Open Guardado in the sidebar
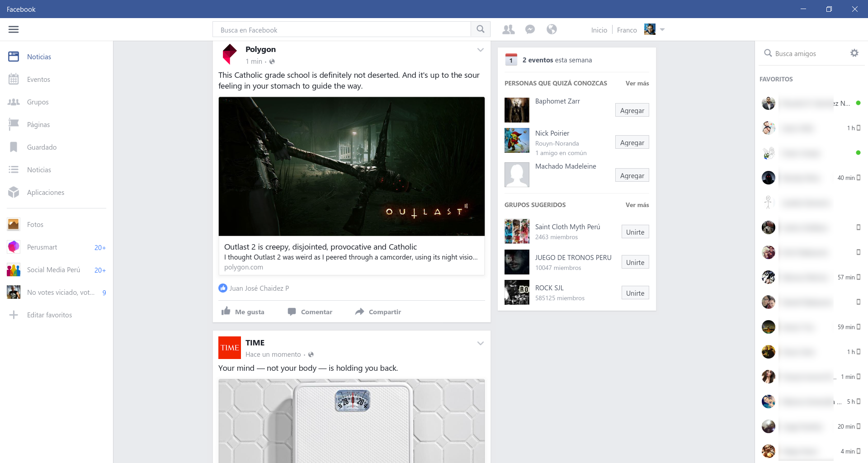This screenshot has width=868, height=463. click(x=57, y=147)
